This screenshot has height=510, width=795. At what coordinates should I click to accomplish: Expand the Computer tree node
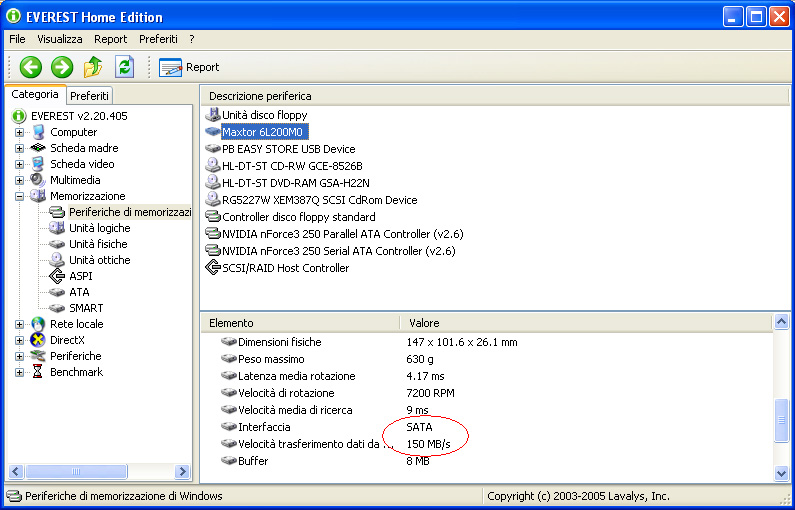click(x=20, y=132)
